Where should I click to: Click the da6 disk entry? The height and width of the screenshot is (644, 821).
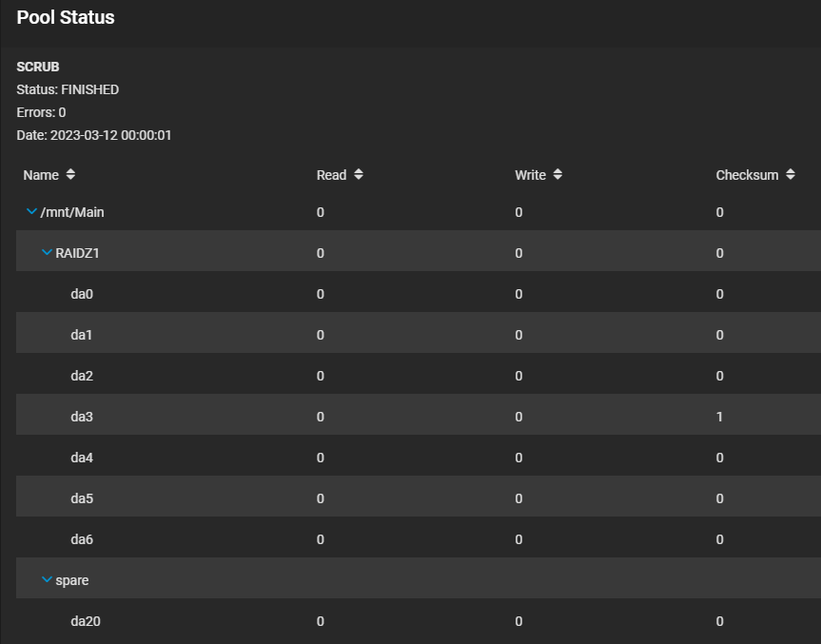[x=82, y=539]
